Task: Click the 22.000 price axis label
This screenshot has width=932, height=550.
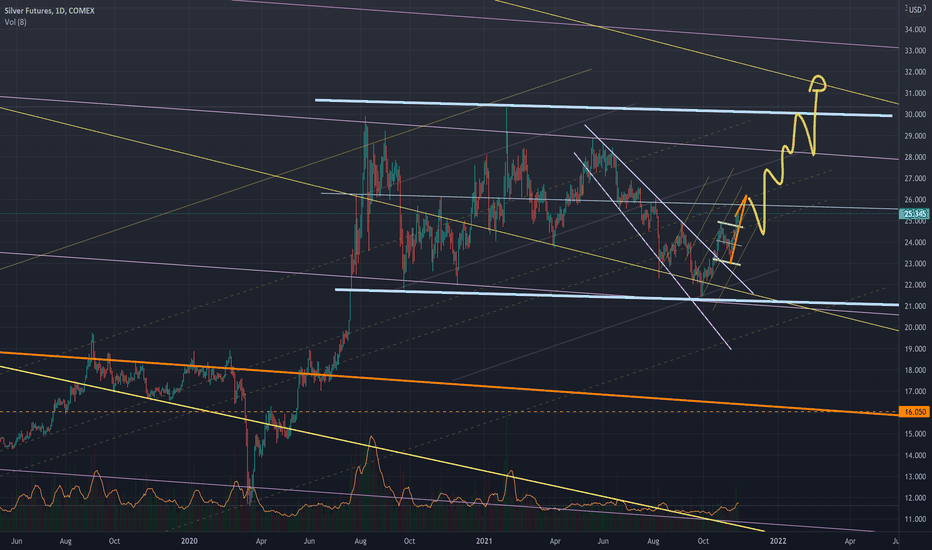Action: [x=915, y=285]
